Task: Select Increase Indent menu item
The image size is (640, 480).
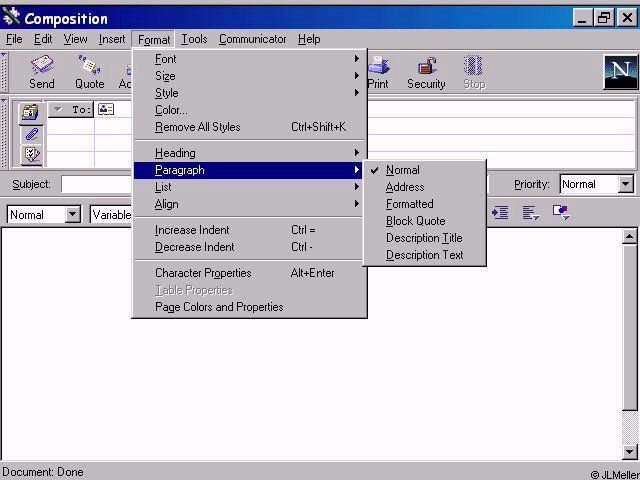Action: coord(249,230)
